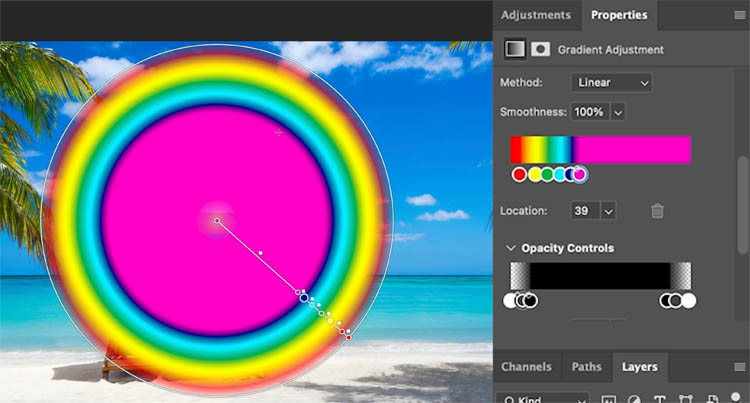Switch to the Channels tab
750x403 pixels.
527,367
